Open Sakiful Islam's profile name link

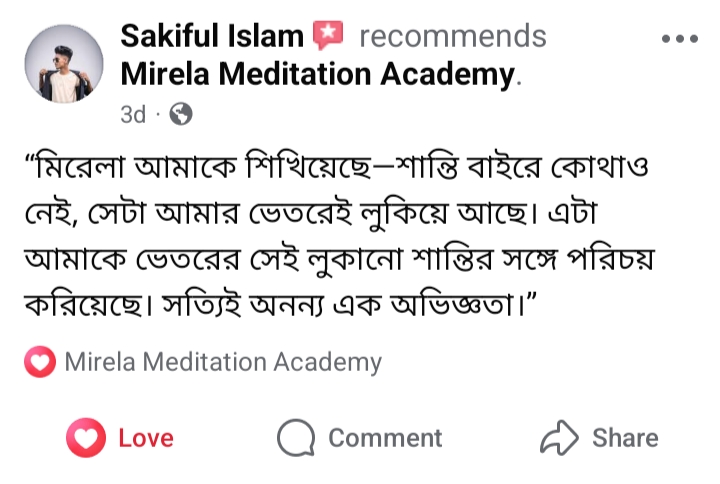[211, 37]
